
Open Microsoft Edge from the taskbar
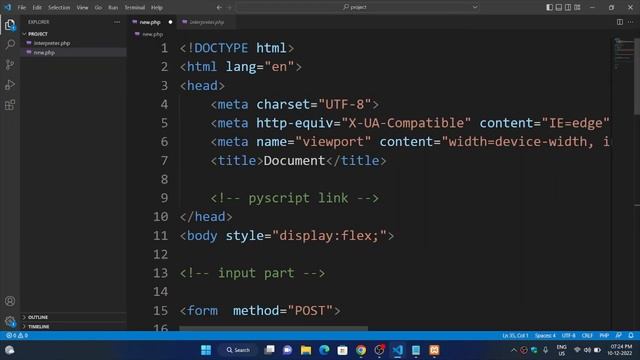tap(324, 350)
